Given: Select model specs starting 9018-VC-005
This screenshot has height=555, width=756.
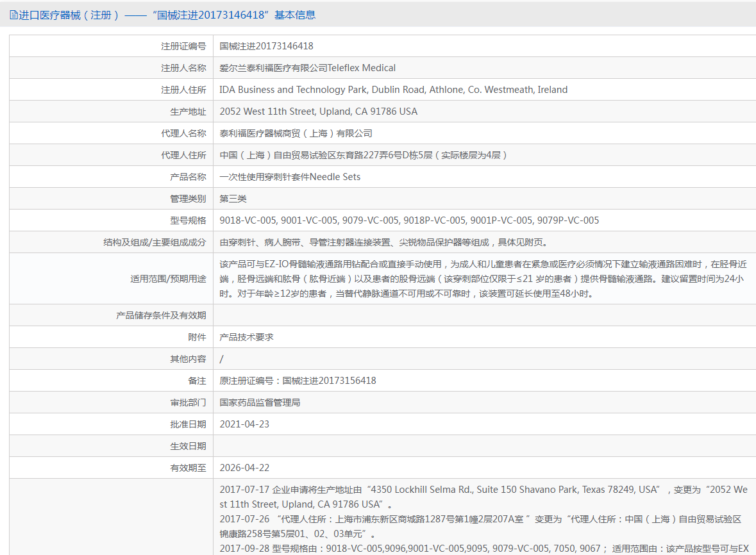Looking at the screenshot, I should (x=409, y=220).
